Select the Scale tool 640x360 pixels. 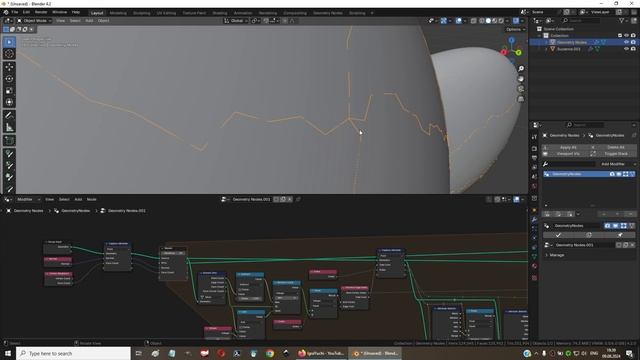point(9,91)
